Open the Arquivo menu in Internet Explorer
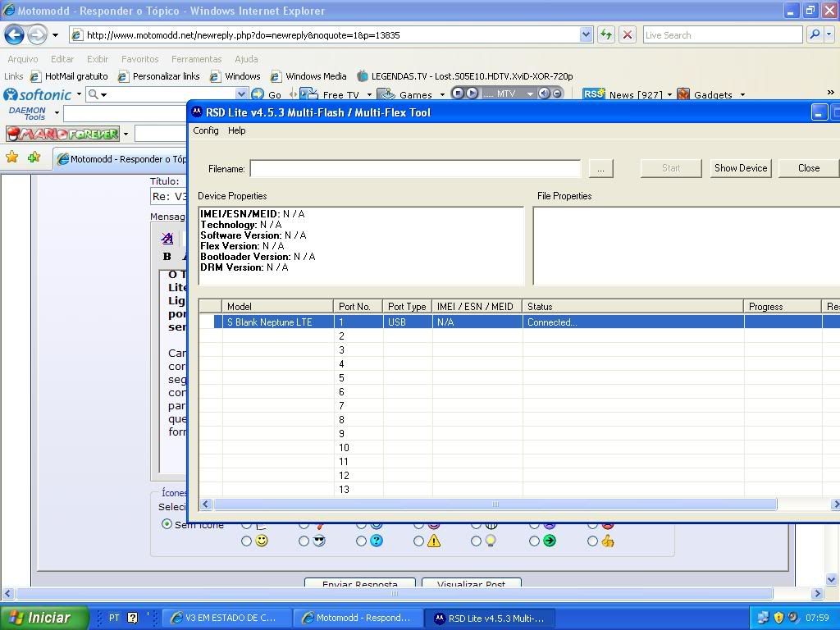Viewport: 840px width, 630px height. click(22, 59)
